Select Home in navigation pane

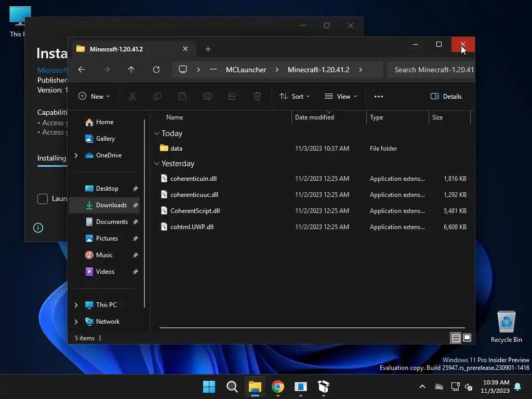tap(104, 122)
